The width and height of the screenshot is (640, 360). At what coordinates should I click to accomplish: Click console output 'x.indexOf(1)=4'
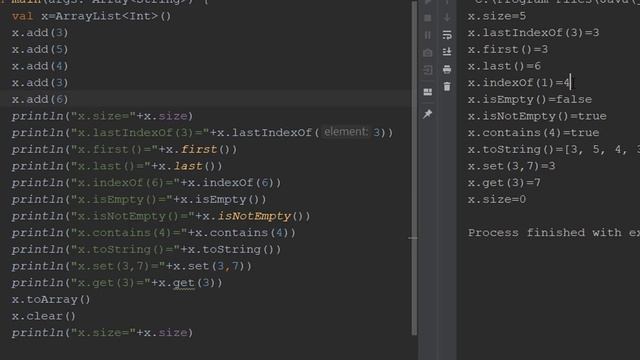click(519, 83)
